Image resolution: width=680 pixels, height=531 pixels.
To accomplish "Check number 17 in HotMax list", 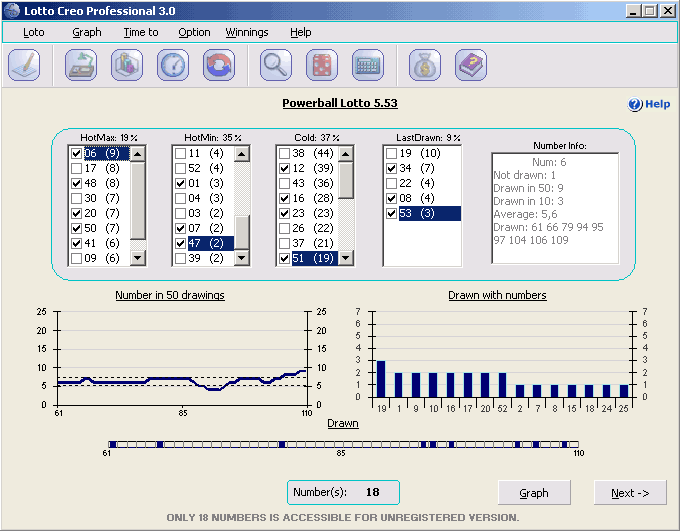I will 76,168.
